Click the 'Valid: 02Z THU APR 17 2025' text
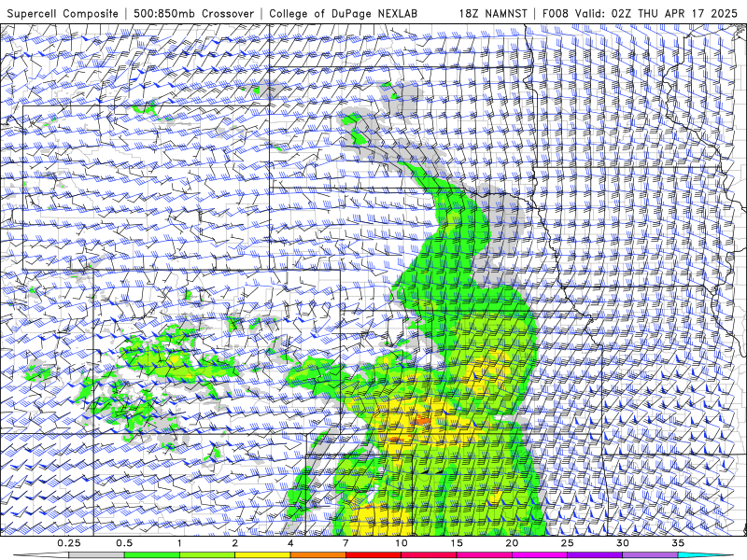This screenshot has width=747, height=560. [656, 14]
